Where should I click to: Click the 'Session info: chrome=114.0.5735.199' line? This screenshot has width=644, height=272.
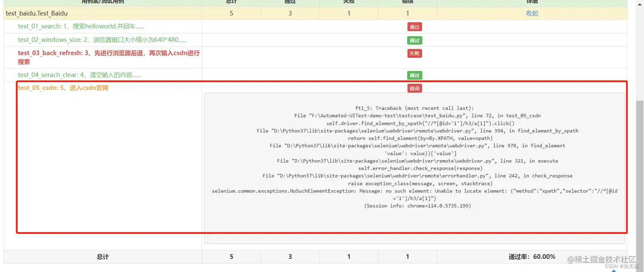pyautogui.click(x=417, y=206)
